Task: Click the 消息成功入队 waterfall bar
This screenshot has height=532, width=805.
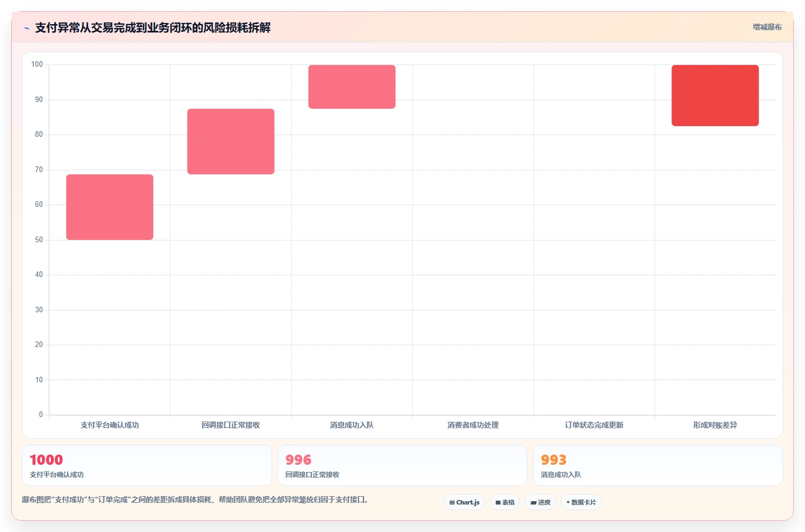Action: (352, 87)
